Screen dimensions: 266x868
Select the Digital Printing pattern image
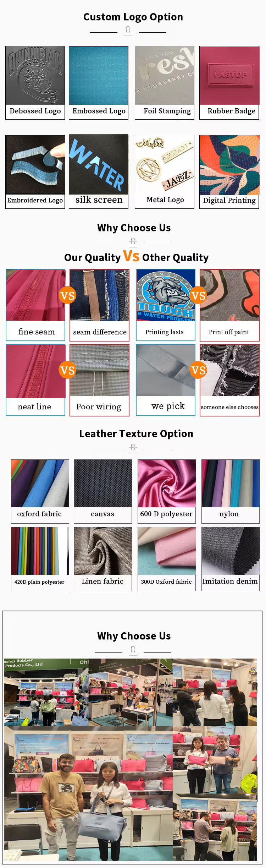(229, 165)
